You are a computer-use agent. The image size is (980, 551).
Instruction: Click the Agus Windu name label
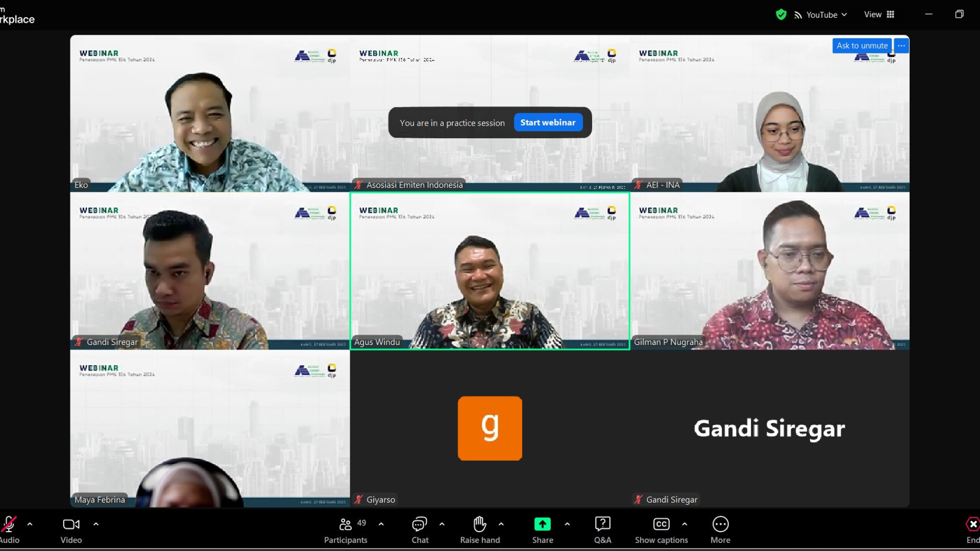[377, 342]
